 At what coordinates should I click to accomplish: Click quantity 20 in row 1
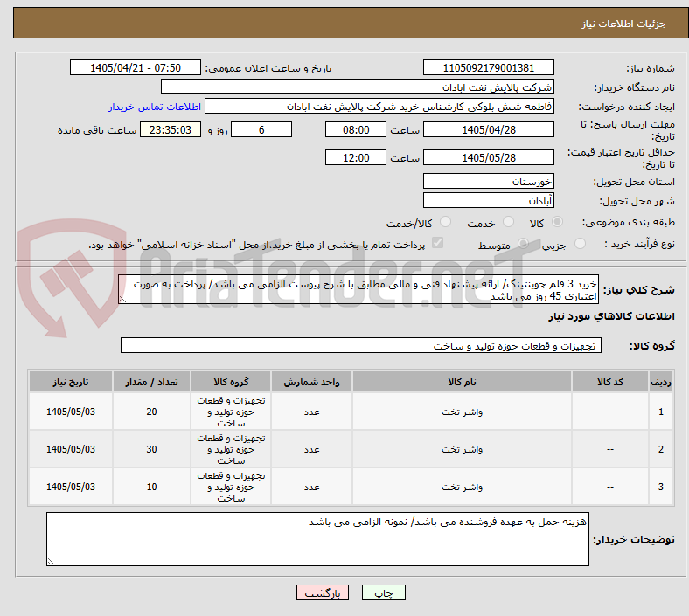[151, 412]
